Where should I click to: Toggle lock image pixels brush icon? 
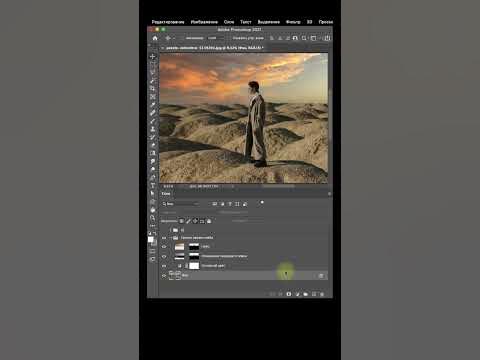pos(188,221)
